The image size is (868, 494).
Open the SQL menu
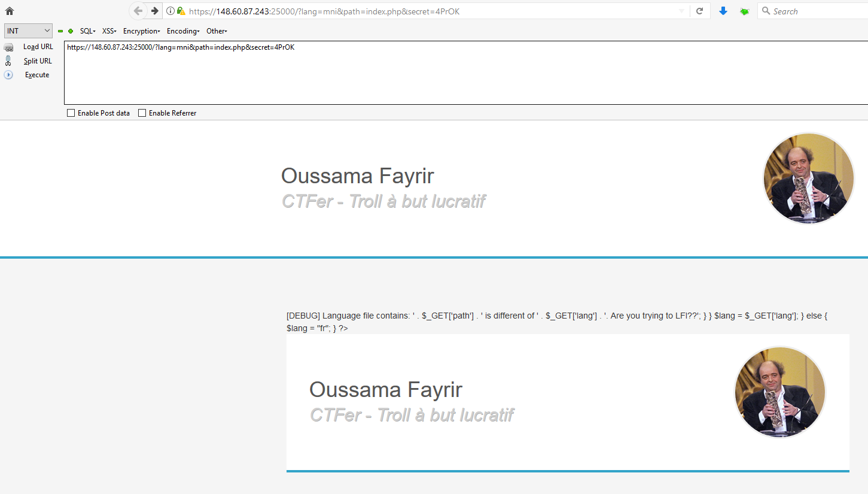click(x=87, y=31)
